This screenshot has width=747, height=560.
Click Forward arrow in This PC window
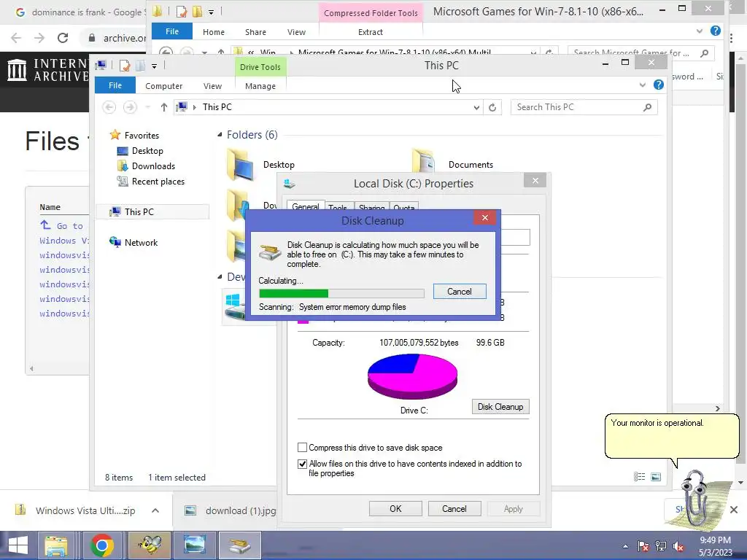pyautogui.click(x=130, y=107)
